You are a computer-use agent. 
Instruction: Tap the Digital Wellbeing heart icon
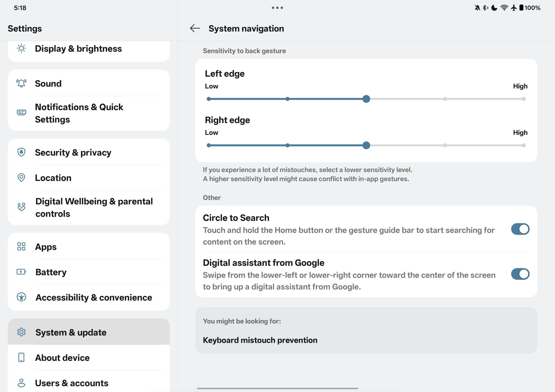[x=21, y=207]
